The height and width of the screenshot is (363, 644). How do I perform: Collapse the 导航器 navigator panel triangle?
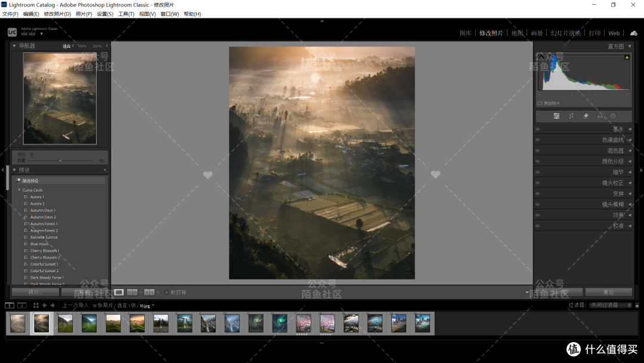(14, 45)
